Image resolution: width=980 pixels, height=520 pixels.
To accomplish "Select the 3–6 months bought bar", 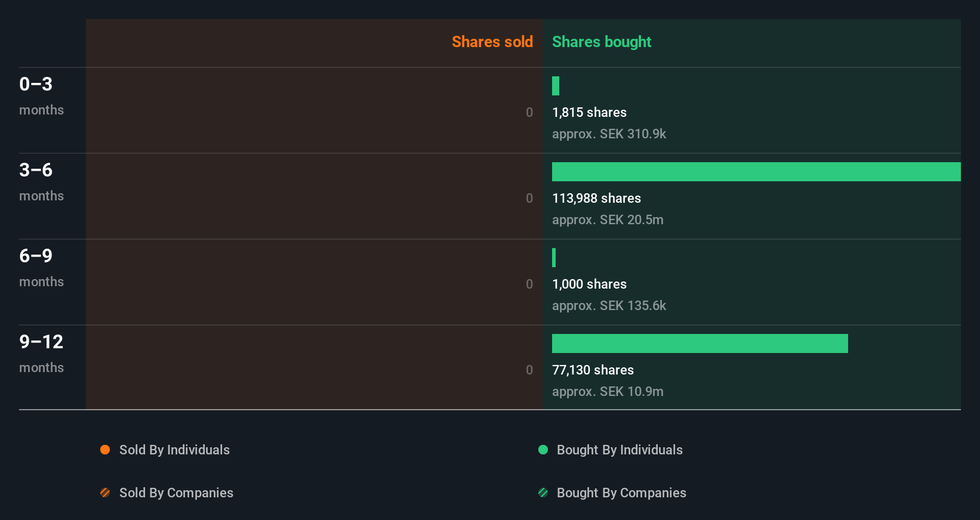I will pyautogui.click(x=756, y=172).
